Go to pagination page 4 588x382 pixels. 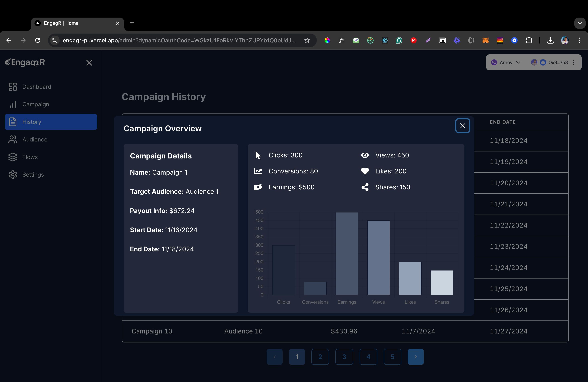pyautogui.click(x=368, y=357)
